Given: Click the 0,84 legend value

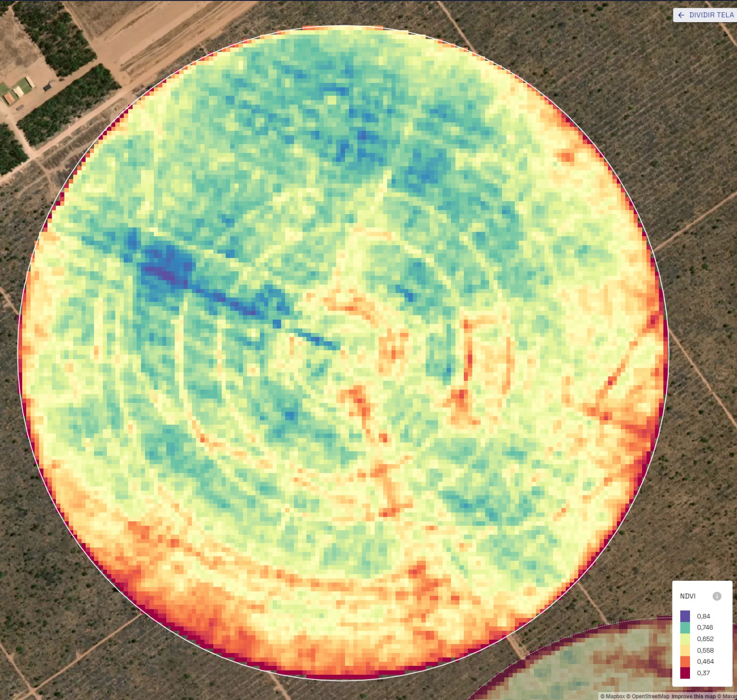Looking at the screenshot, I should (x=703, y=616).
